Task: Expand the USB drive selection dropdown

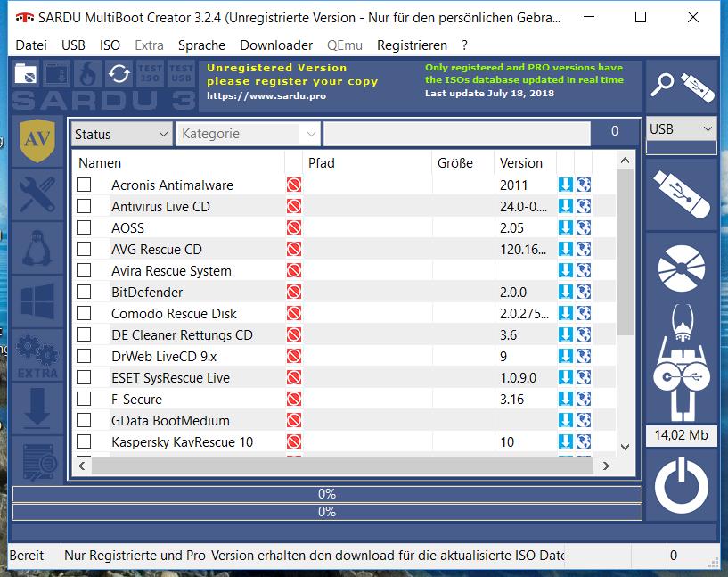Action: coord(681,128)
